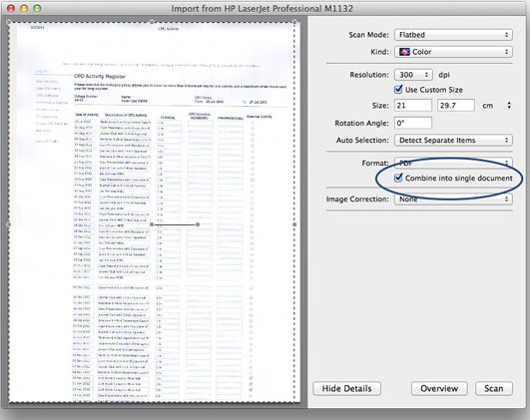The image size is (530, 420).
Task: Click the Rotation Angle field
Action: (x=413, y=123)
